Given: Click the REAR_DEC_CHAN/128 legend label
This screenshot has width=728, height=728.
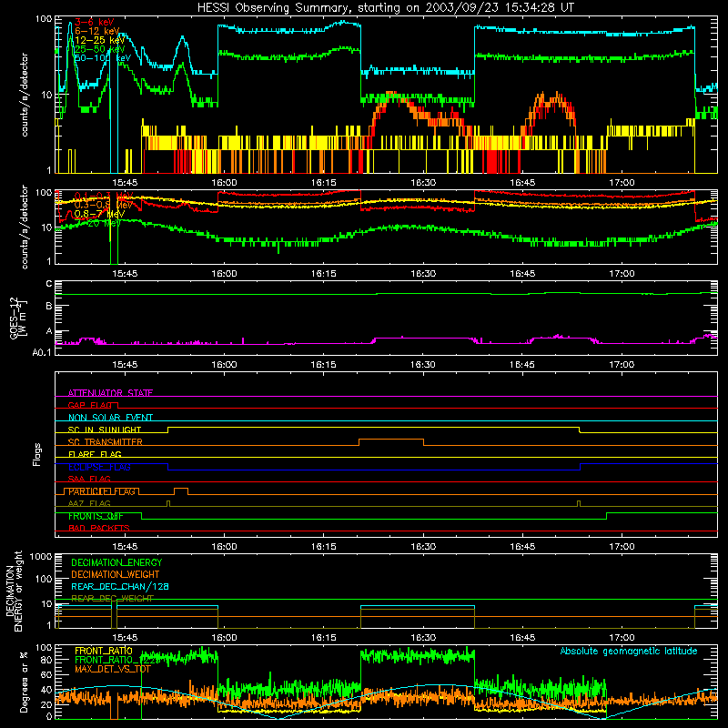Looking at the screenshot, I should coord(120,586).
